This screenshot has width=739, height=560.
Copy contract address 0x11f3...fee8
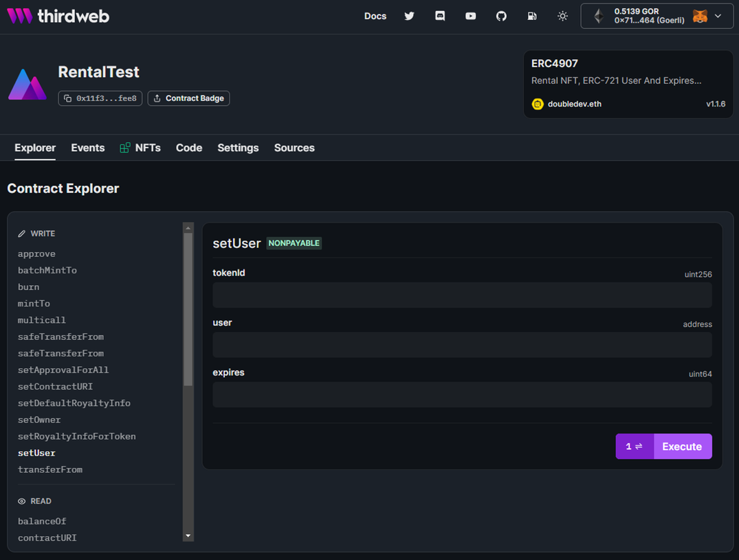[x=100, y=98]
